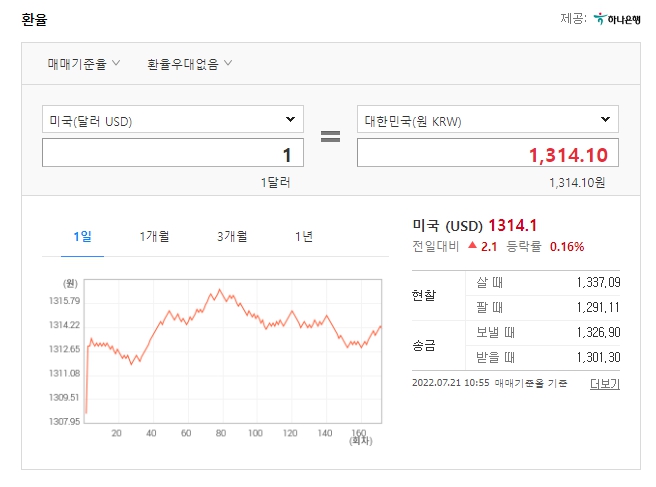Expand the 대한민국(원 KRW) currency selector

(x=488, y=120)
